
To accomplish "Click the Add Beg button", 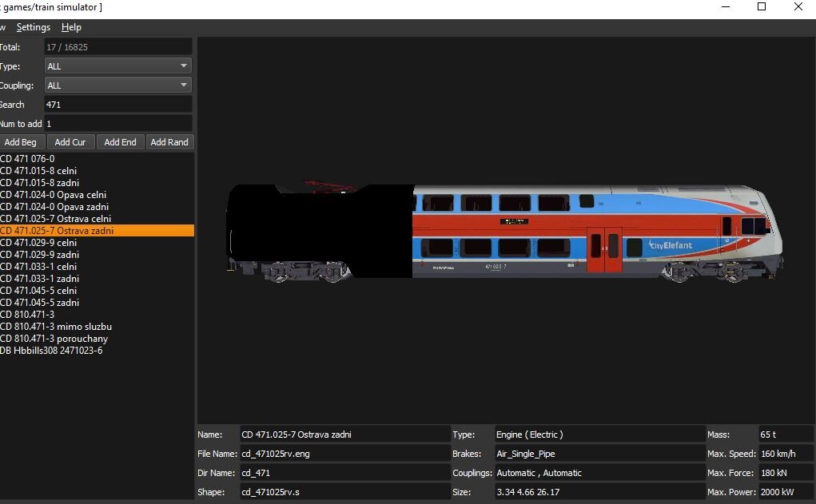I will (x=21, y=142).
